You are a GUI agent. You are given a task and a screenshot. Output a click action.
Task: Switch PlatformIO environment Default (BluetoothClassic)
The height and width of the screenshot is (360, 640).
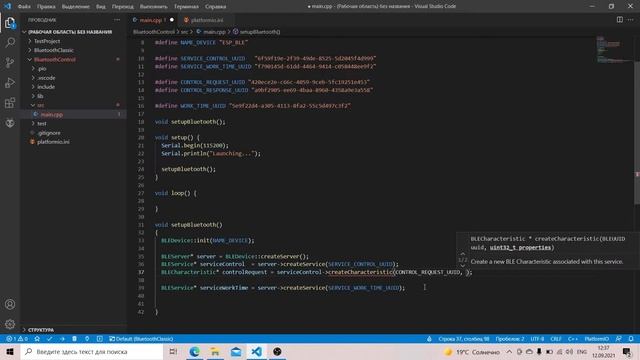pos(141,339)
